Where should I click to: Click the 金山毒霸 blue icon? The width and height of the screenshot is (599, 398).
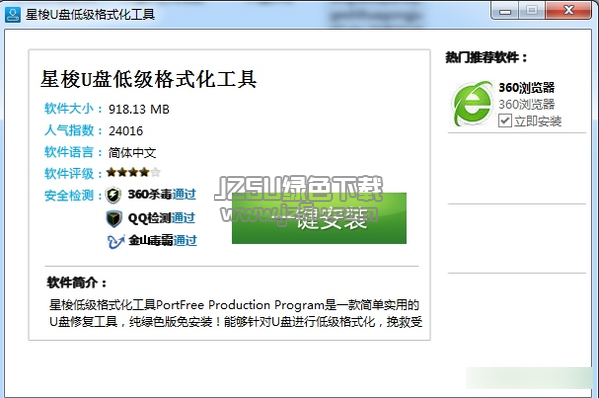[116, 241]
